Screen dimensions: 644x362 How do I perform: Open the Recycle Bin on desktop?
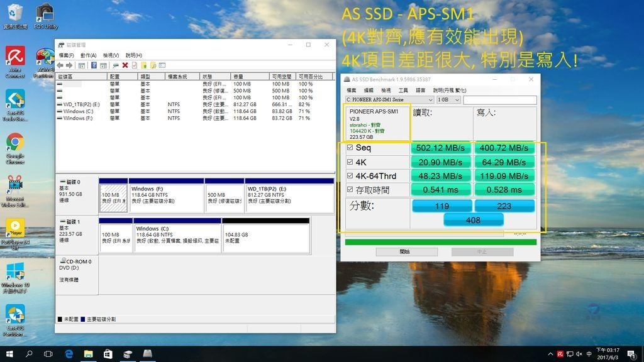click(15, 13)
